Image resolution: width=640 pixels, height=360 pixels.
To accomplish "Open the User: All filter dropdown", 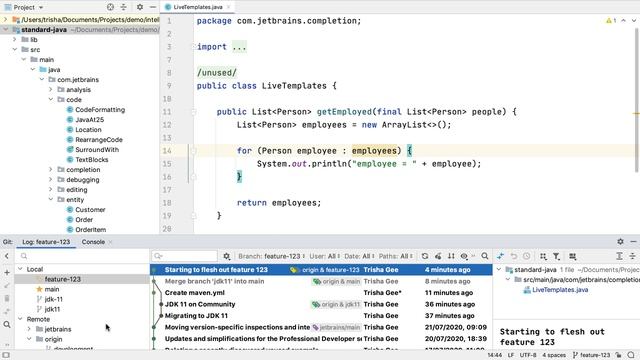I will (324, 256).
